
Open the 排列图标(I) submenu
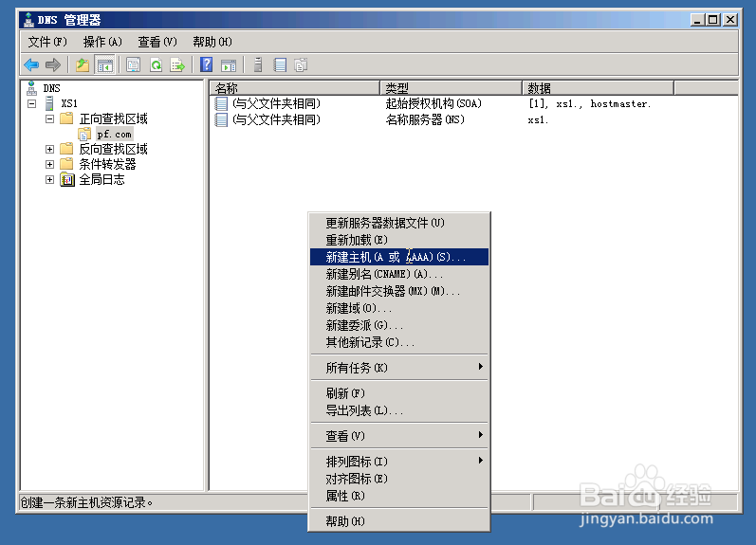click(399, 462)
